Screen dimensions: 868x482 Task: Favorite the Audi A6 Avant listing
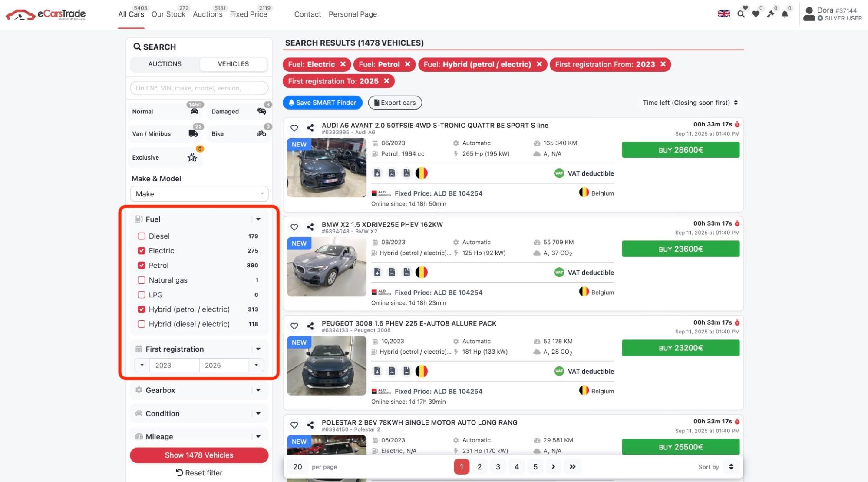[294, 128]
